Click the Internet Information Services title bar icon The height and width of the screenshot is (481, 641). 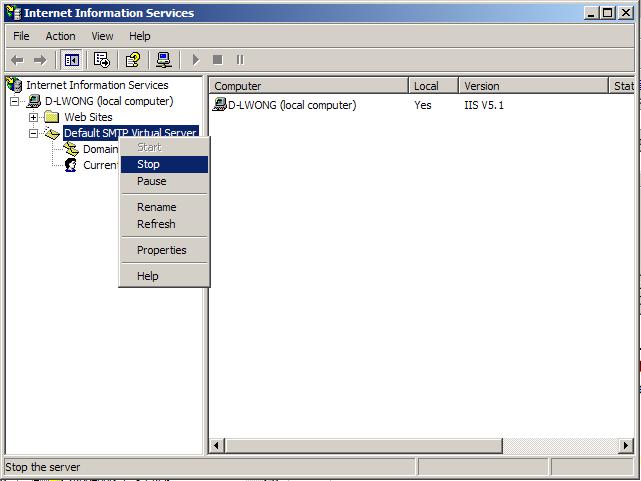click(13, 13)
